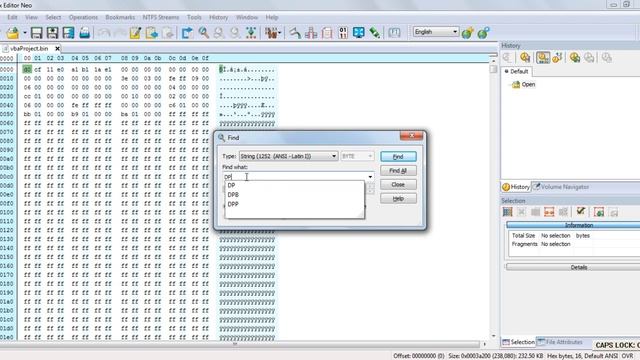Open the Type string encoding dropdown
The width and height of the screenshot is (640, 360).
click(x=288, y=156)
